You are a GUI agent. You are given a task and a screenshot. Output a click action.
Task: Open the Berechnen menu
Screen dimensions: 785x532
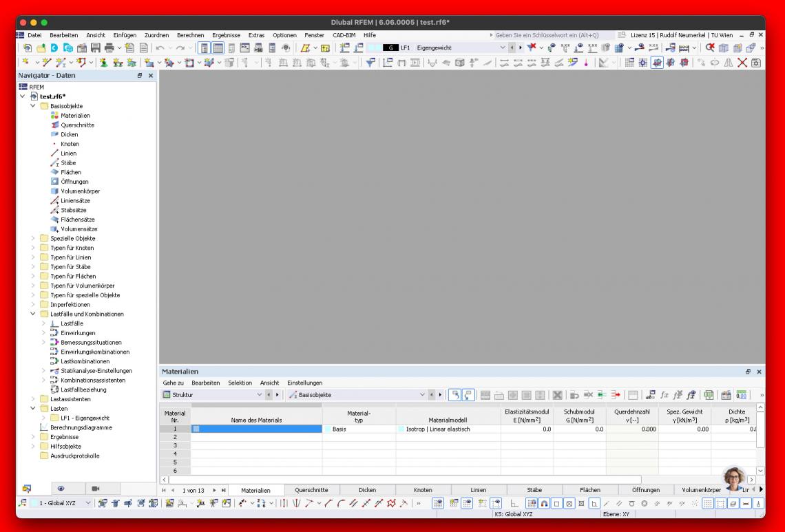coord(190,35)
